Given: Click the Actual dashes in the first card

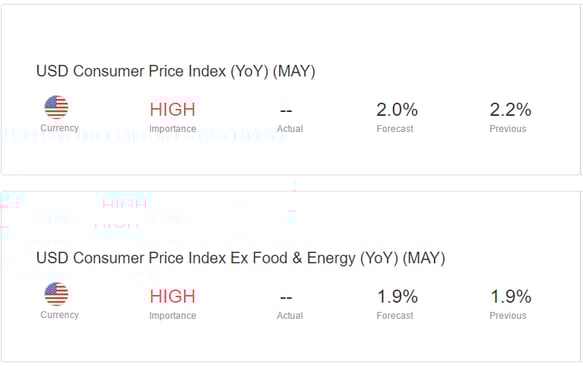Looking at the screenshot, I should (x=286, y=111).
